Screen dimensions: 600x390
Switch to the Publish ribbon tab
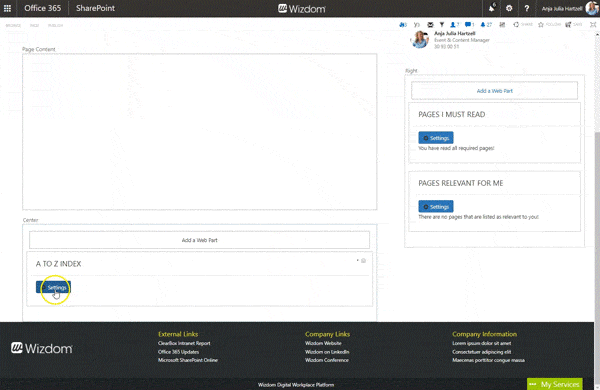click(55, 25)
